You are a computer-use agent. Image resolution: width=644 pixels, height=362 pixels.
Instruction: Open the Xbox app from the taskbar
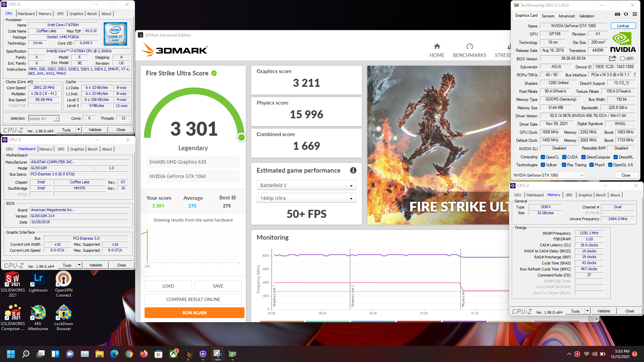pos(173,354)
